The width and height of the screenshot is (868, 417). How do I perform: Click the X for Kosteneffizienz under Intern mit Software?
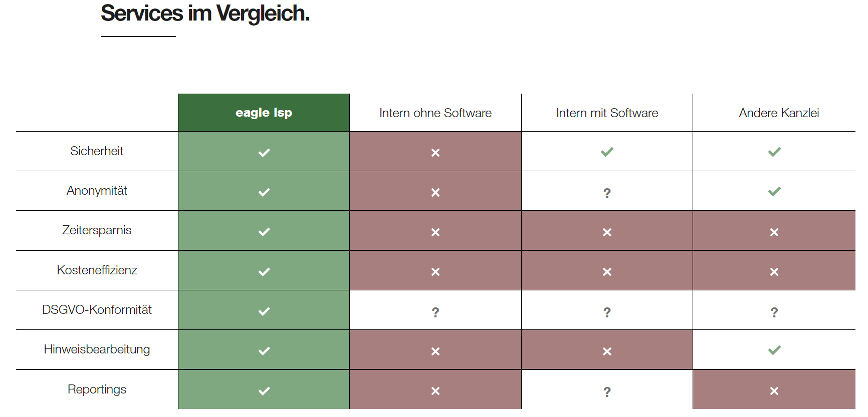[607, 272]
